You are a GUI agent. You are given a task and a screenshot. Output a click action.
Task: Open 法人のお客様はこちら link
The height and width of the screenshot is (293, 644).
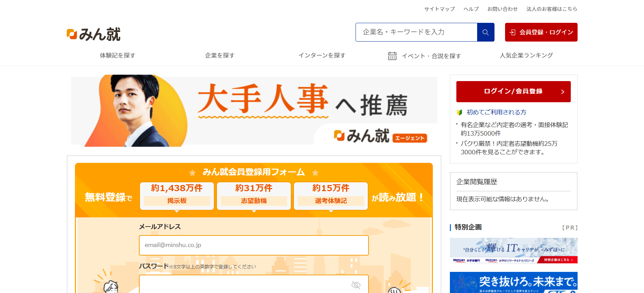tap(552, 9)
